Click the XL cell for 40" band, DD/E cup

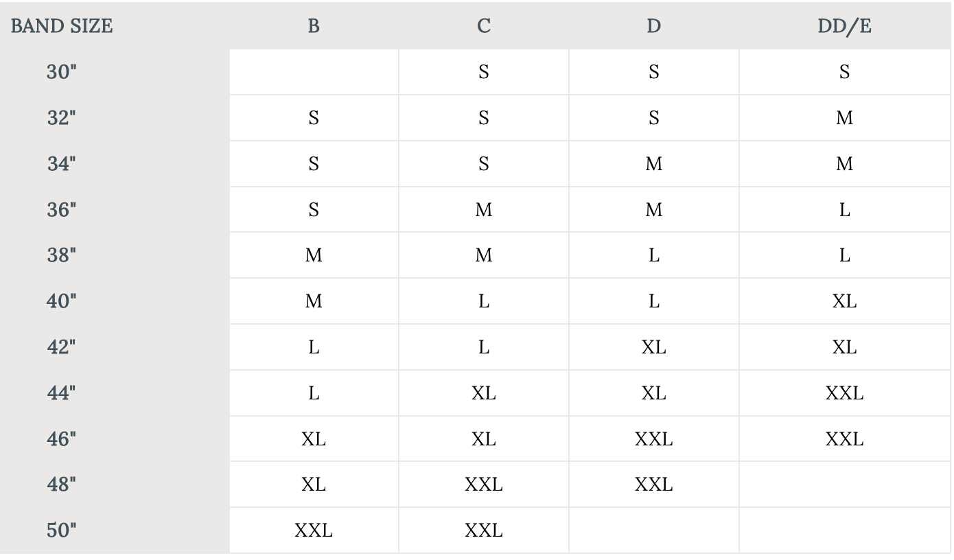pos(844,301)
